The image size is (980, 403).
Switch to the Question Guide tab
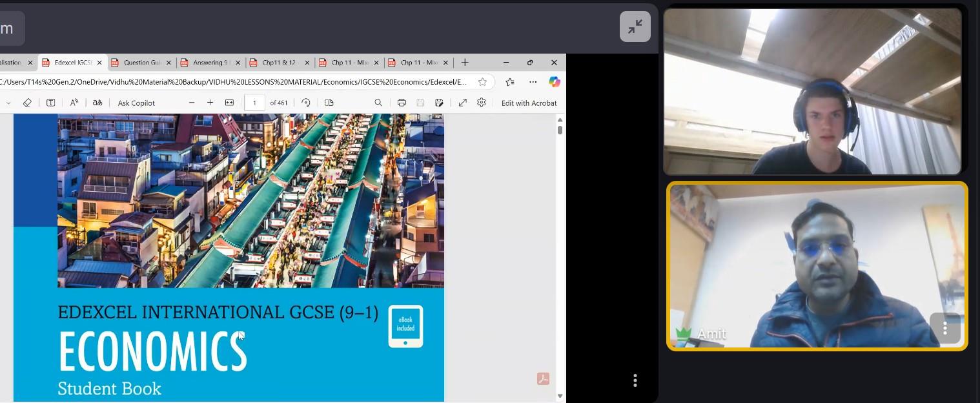pyautogui.click(x=142, y=63)
